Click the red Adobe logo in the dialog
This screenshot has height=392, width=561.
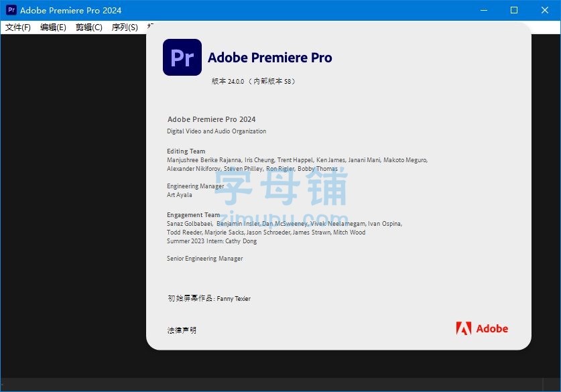[x=482, y=328]
